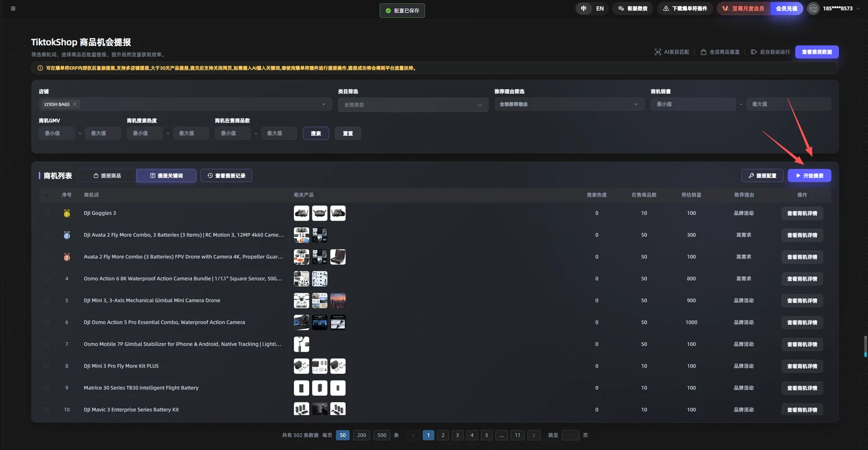Click 搜索 search button
The height and width of the screenshot is (450, 868).
(316, 133)
